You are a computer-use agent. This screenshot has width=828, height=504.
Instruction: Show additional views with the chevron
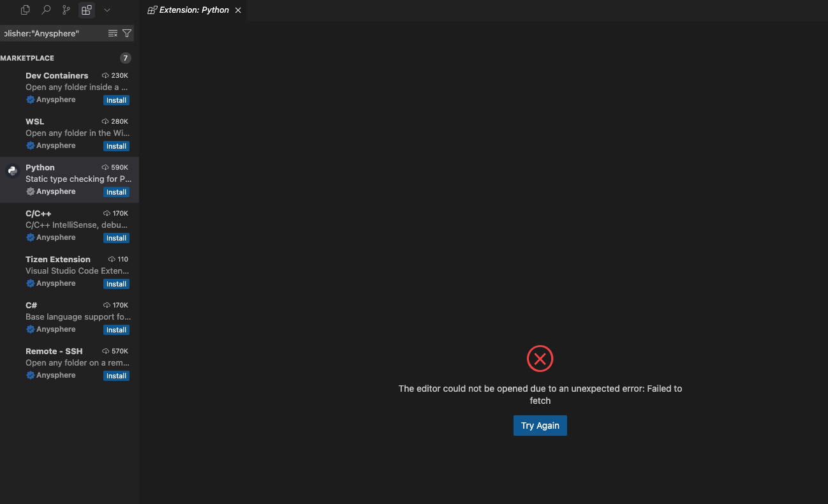[x=107, y=10]
